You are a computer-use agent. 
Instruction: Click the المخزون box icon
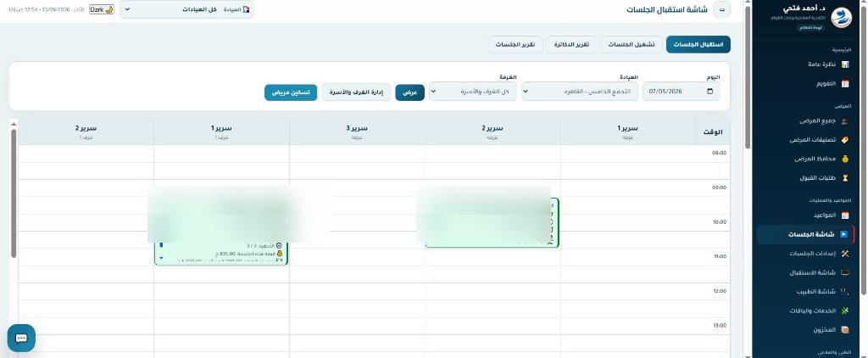click(x=845, y=330)
